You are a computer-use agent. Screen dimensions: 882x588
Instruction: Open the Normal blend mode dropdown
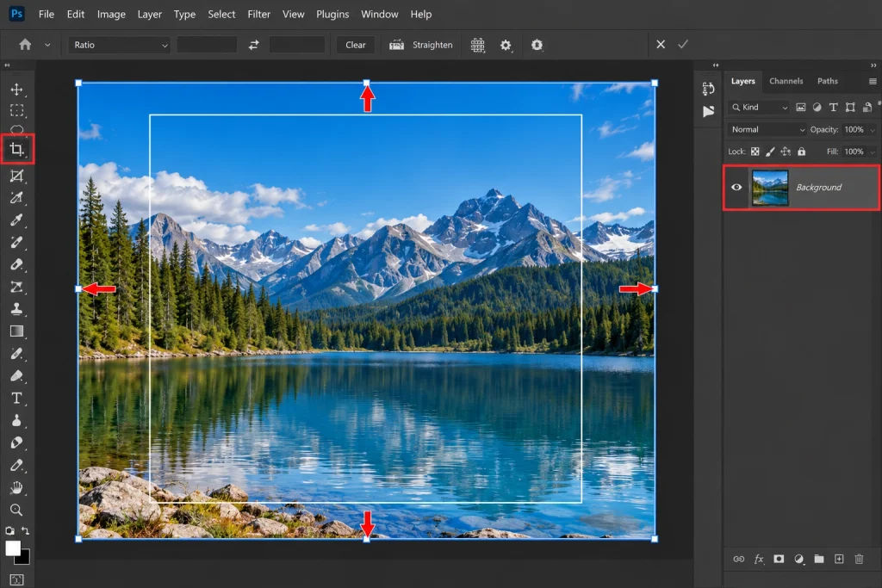(767, 129)
